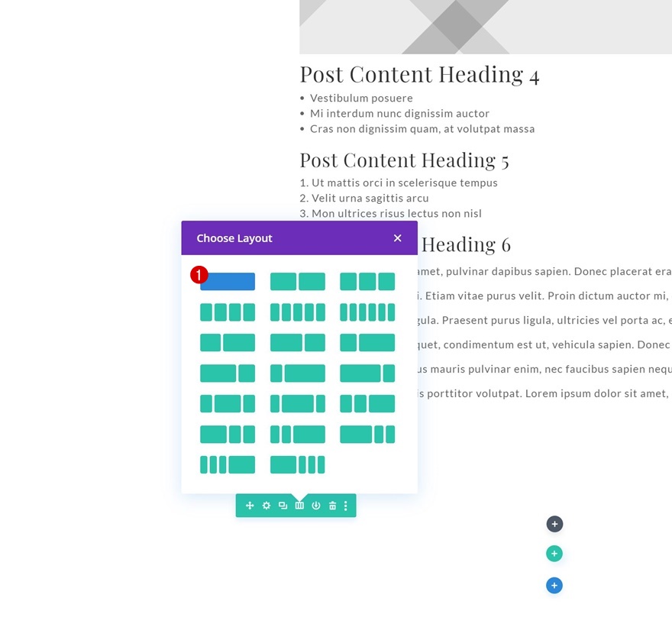Viewport: 672px width, 627px height.
Task: Select layout with three narrow then one wide column
Action: [228, 464]
